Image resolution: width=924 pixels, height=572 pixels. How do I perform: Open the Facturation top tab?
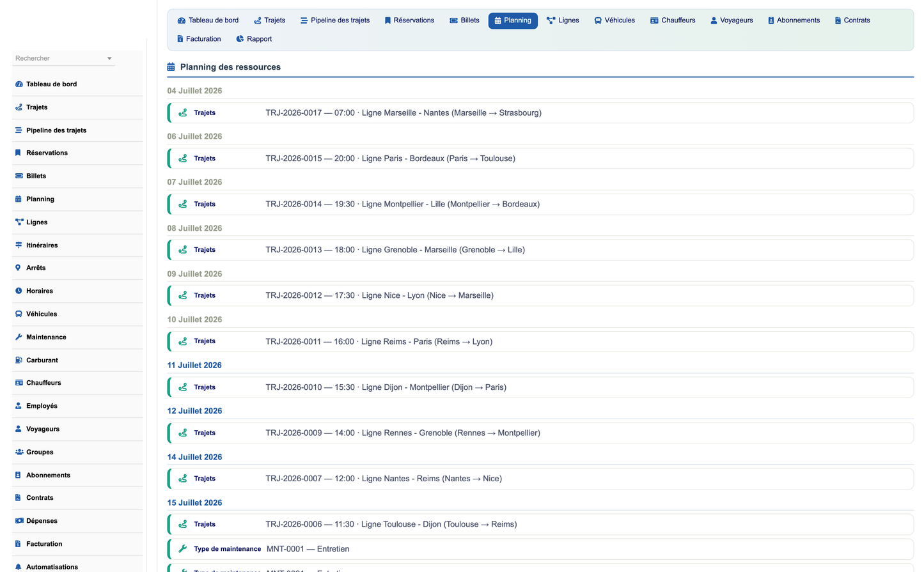pos(199,39)
